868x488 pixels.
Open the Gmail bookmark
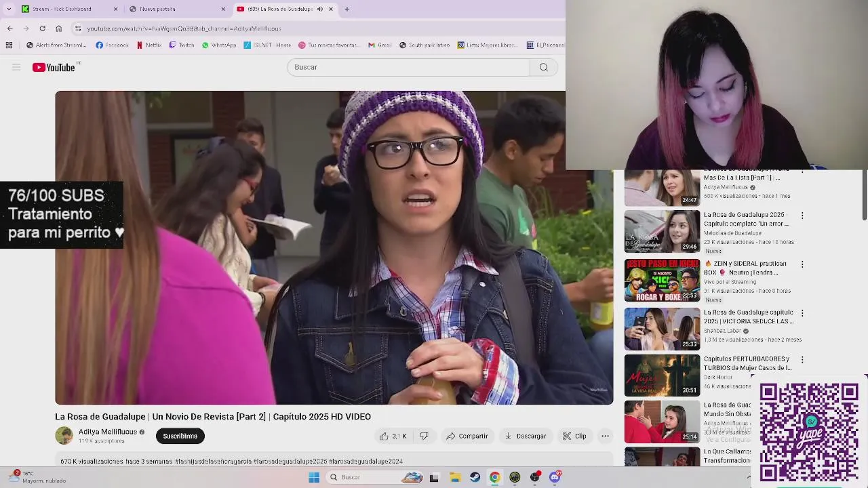(x=380, y=45)
